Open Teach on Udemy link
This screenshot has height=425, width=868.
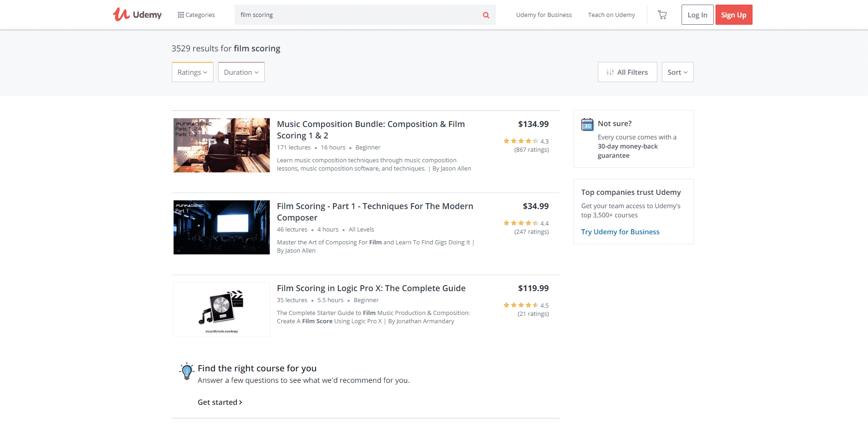coord(611,15)
